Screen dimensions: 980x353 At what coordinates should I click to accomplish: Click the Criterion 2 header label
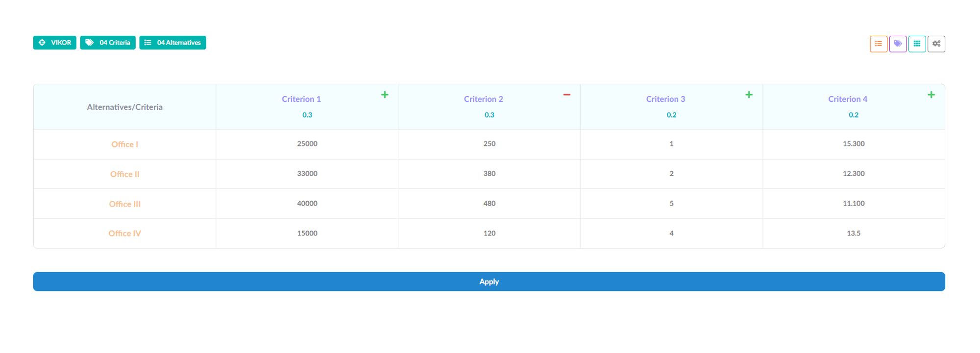(x=484, y=99)
